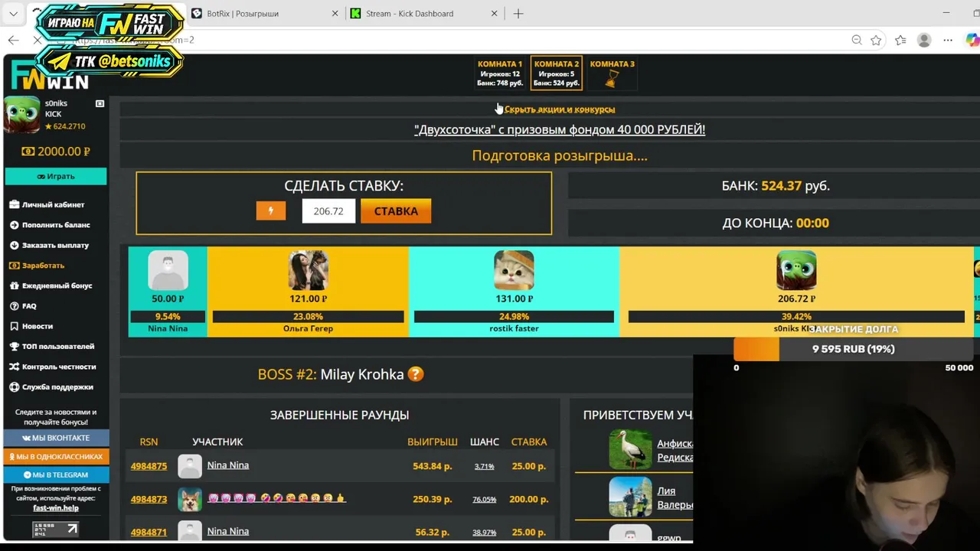Open round number 4984873 link

pos(149,499)
